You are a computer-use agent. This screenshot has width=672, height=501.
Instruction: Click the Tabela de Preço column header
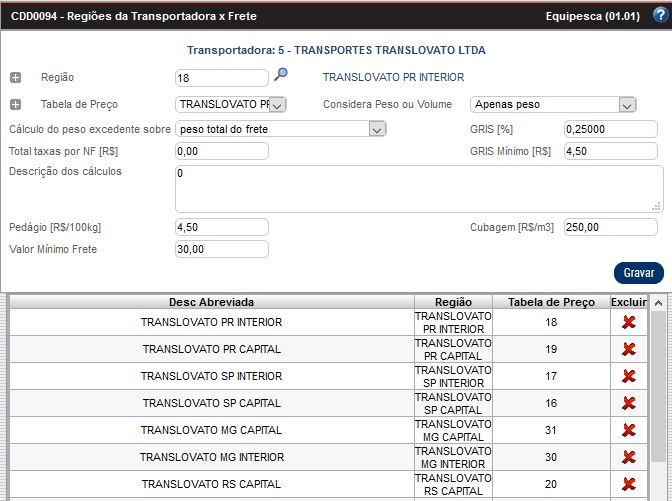tap(551, 302)
